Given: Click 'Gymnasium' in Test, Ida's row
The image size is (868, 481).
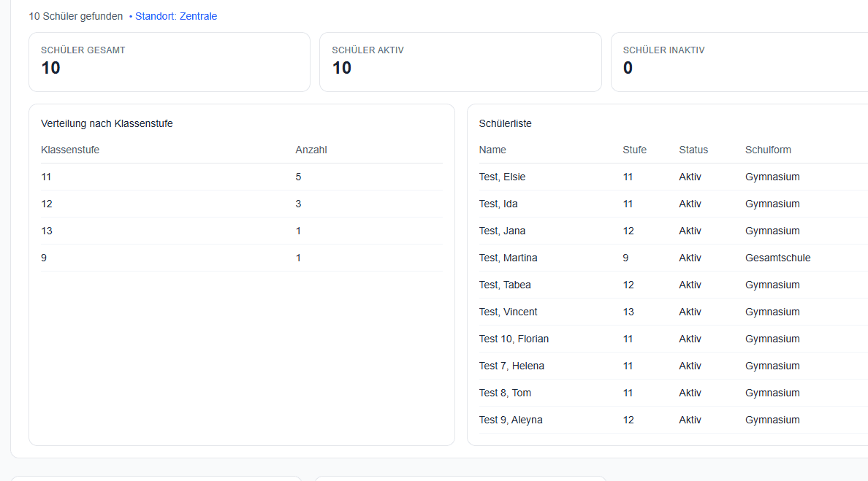Looking at the screenshot, I should [772, 204].
